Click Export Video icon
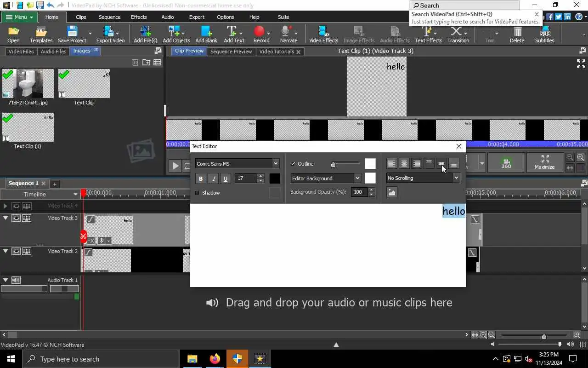 point(108,31)
